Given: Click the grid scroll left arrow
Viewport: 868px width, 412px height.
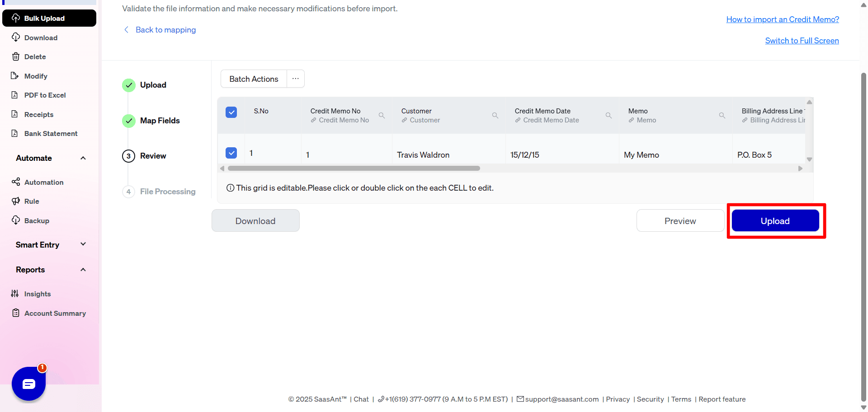Looking at the screenshot, I should pos(222,169).
